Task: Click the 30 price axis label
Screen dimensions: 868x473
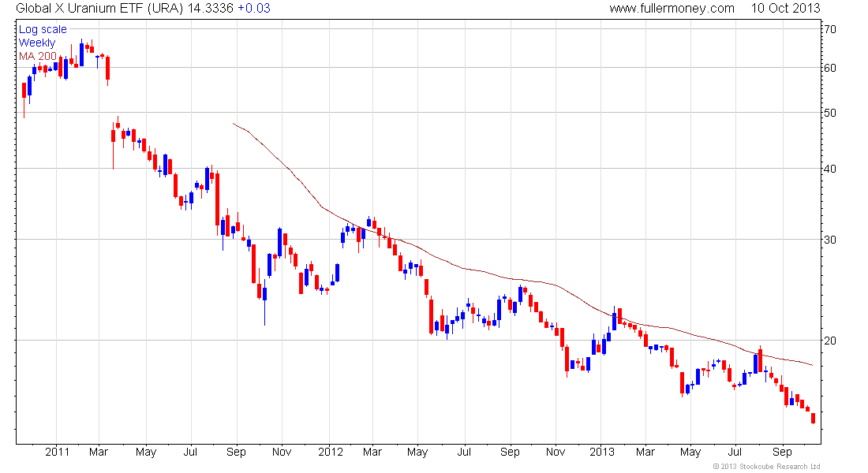Action: click(x=830, y=240)
